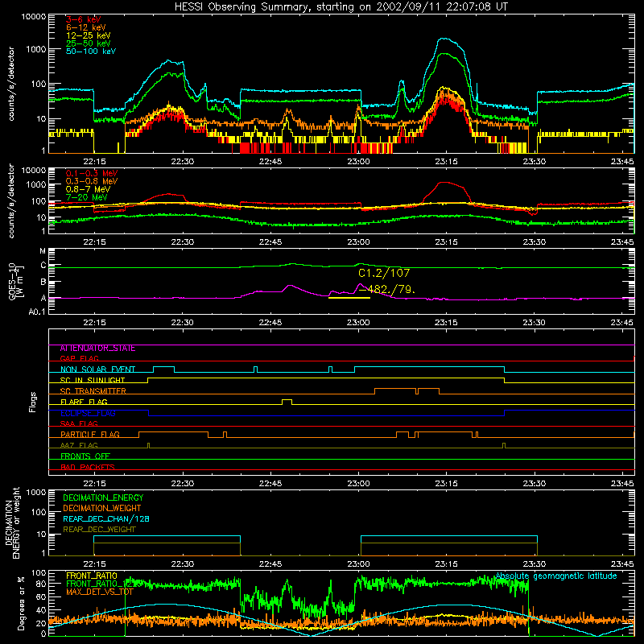644x644 pixels.
Task: Select the 6-12 keV legend label
Action: (86, 27)
